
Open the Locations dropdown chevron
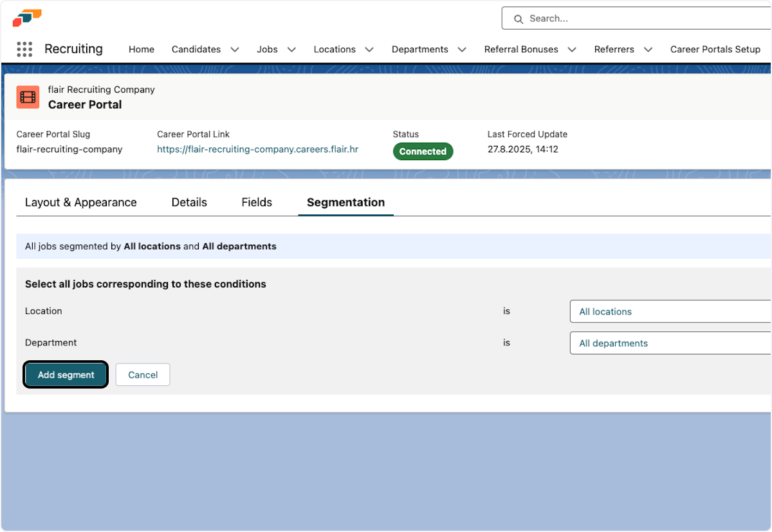point(369,49)
